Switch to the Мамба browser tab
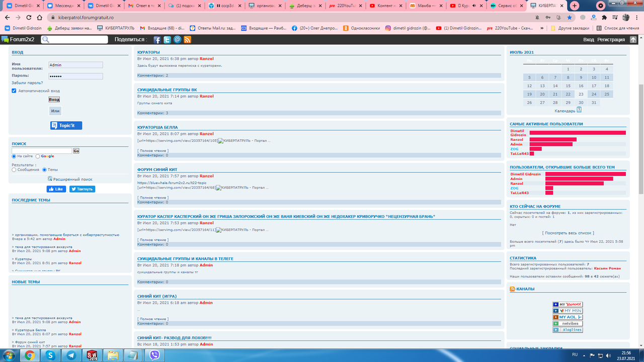644x362 pixels. (427, 6)
